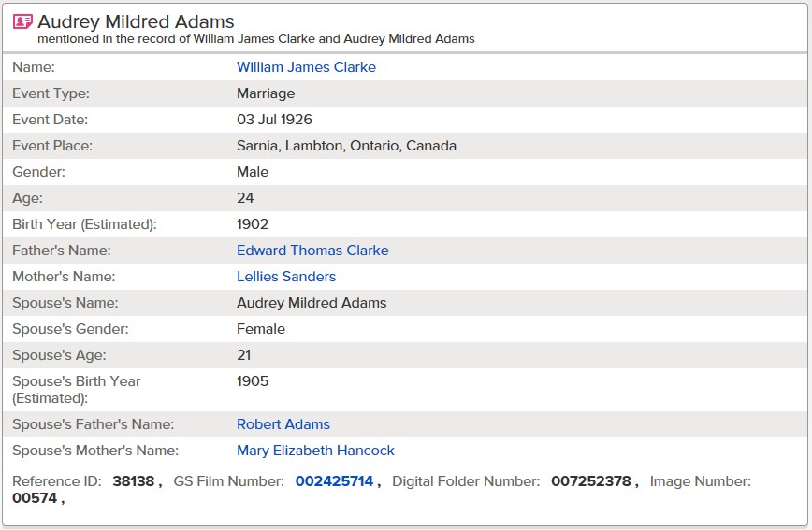Click the Event Date 03 Jul 1926
This screenshot has height=530, width=812.
click(x=274, y=120)
